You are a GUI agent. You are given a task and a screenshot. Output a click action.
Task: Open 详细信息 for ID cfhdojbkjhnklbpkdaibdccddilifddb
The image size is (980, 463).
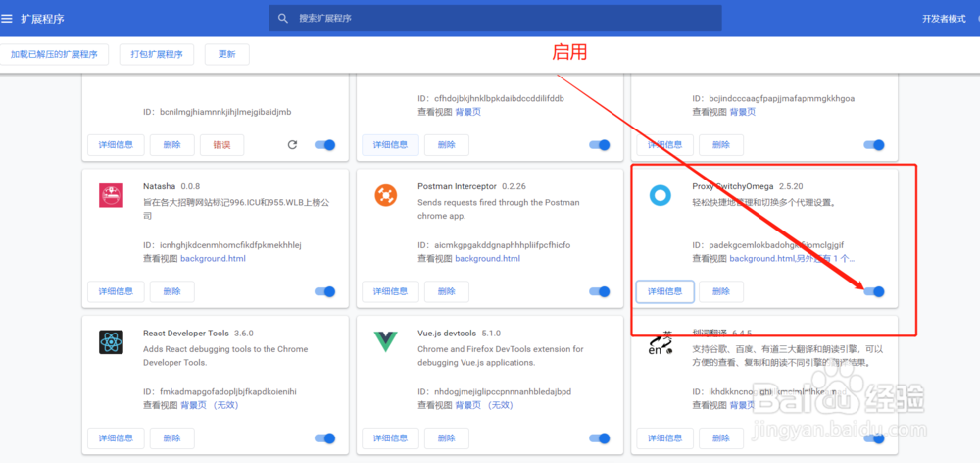(391, 145)
